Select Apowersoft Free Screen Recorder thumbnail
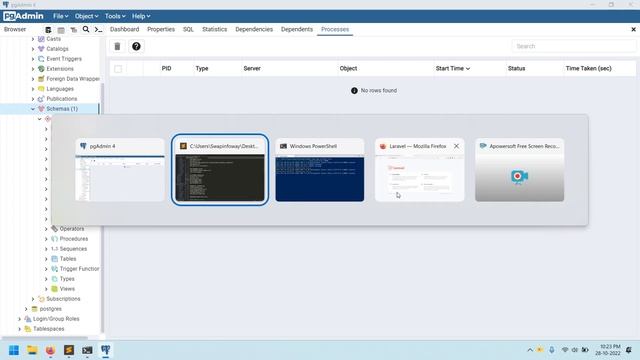Viewport: 640px width, 360px height. click(520, 170)
